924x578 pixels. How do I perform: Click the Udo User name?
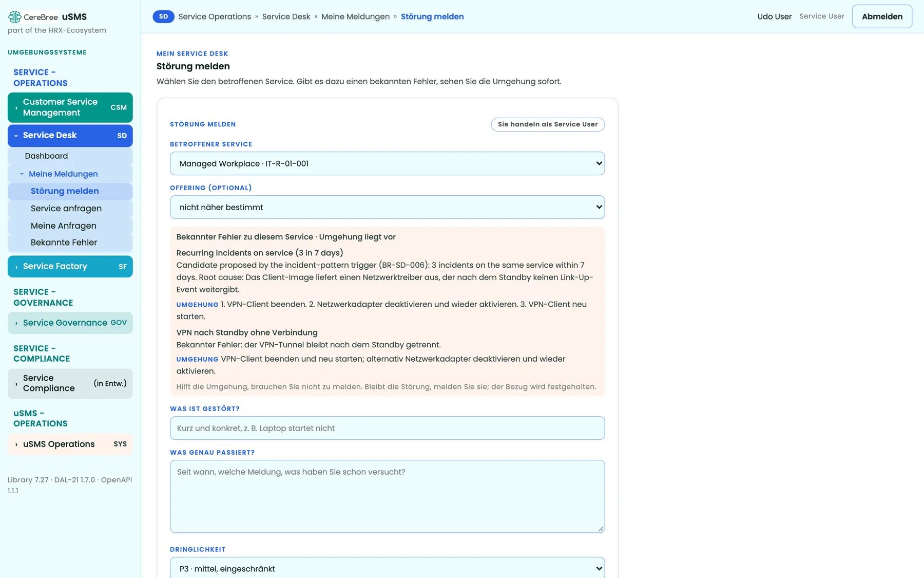tap(774, 16)
